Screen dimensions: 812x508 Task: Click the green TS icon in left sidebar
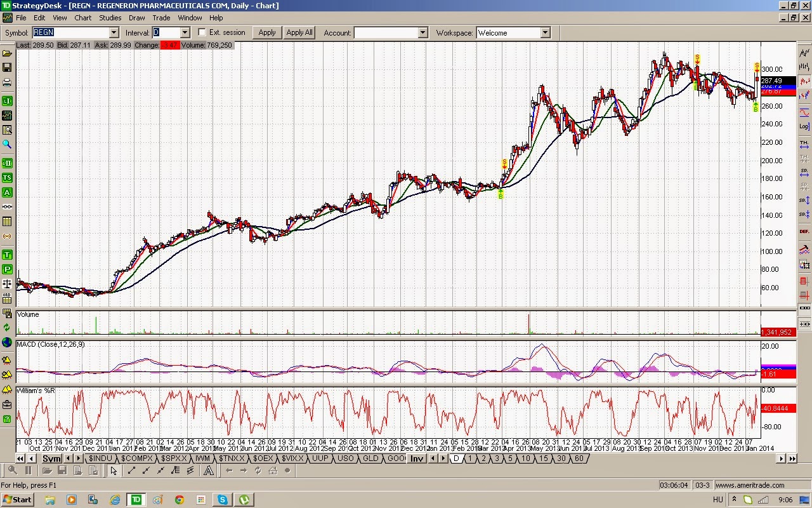[x=7, y=178]
